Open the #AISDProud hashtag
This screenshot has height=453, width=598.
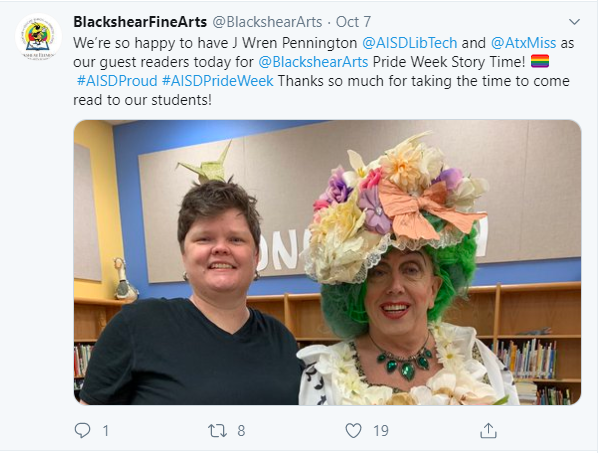coord(117,81)
